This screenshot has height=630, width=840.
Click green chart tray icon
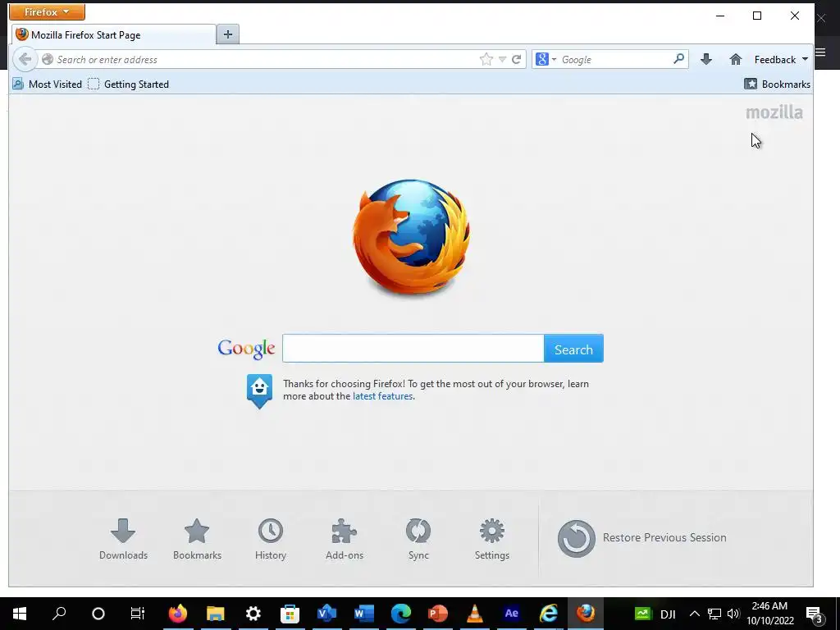point(642,614)
